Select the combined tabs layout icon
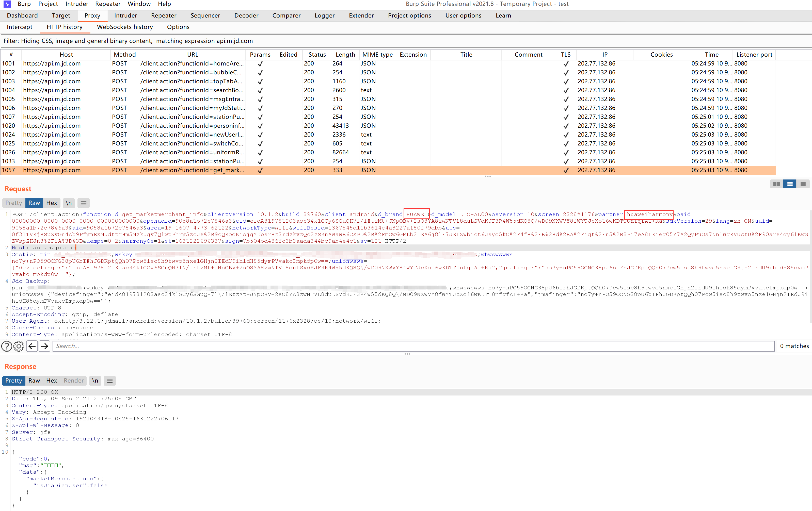Image resolution: width=812 pixels, height=511 pixels. click(x=803, y=184)
